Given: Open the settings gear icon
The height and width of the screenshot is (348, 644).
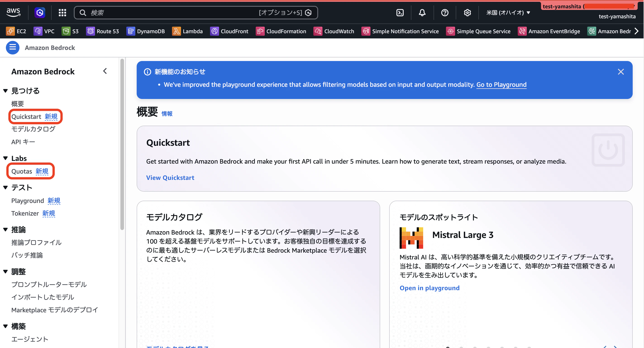Looking at the screenshot, I should click(467, 12).
